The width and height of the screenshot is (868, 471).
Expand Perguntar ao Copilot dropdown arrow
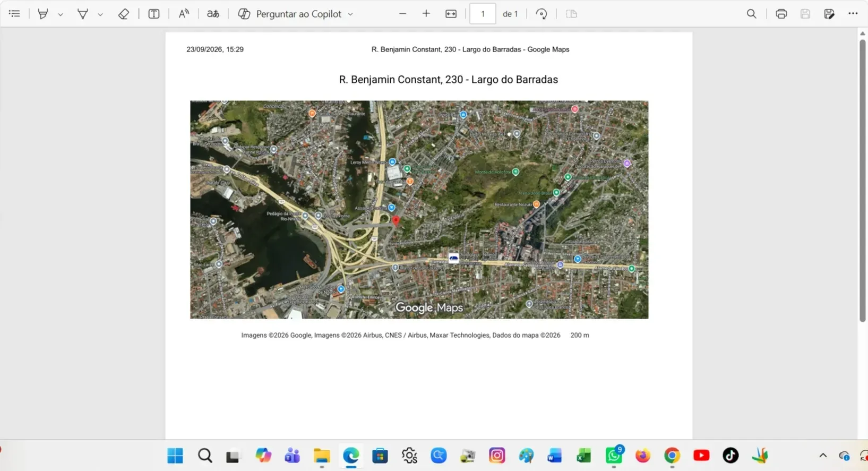350,14
